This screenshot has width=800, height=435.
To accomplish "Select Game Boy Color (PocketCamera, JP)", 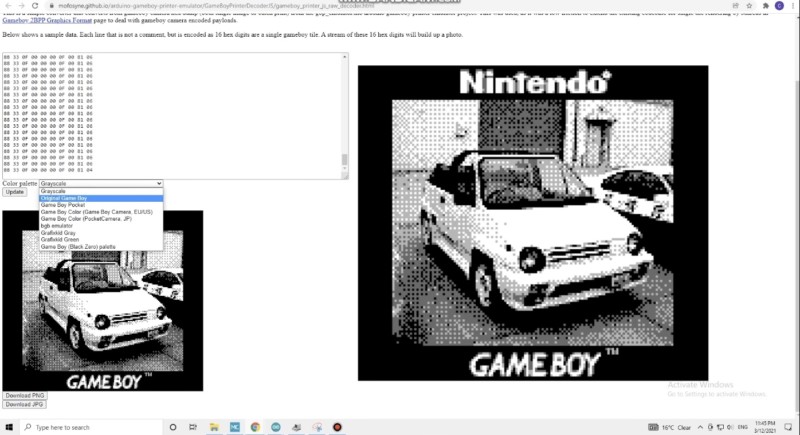I will [101, 219].
